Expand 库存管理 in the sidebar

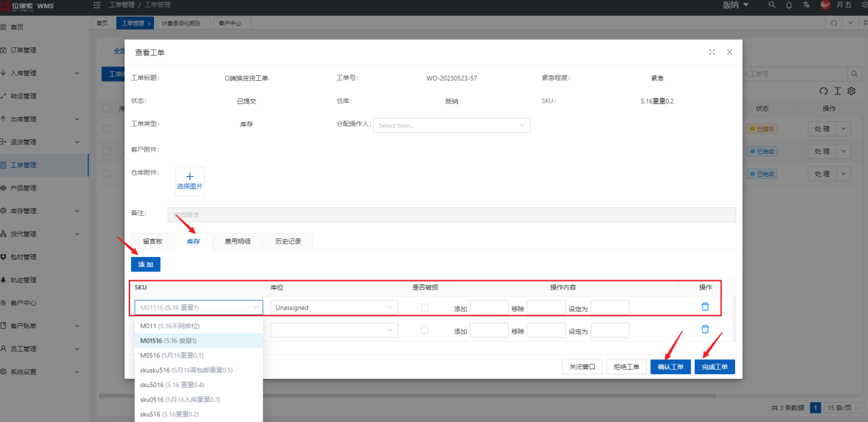click(77, 211)
